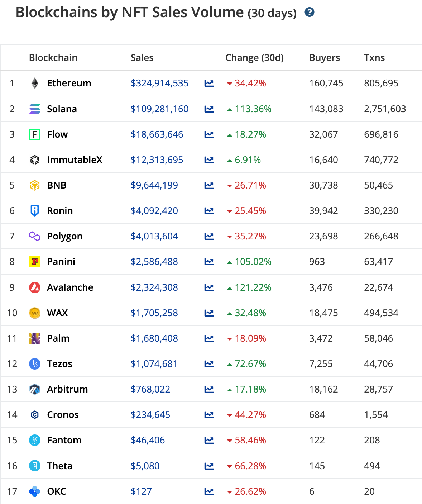Click the help question mark icon

(x=310, y=12)
